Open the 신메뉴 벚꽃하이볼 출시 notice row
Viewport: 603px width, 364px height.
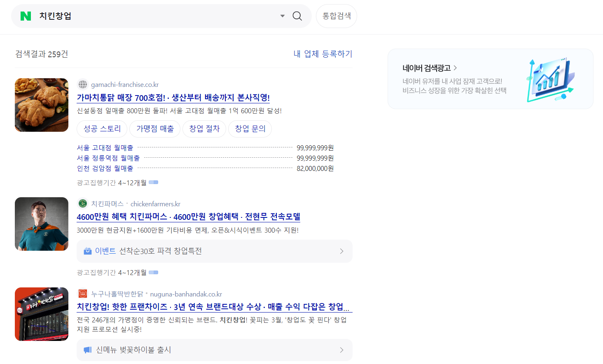pos(215,350)
